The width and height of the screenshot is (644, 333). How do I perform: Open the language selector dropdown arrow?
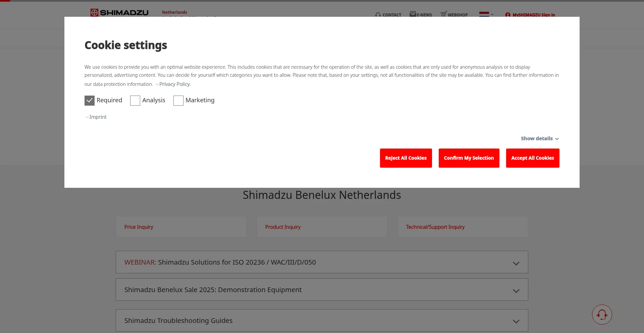pos(492,15)
